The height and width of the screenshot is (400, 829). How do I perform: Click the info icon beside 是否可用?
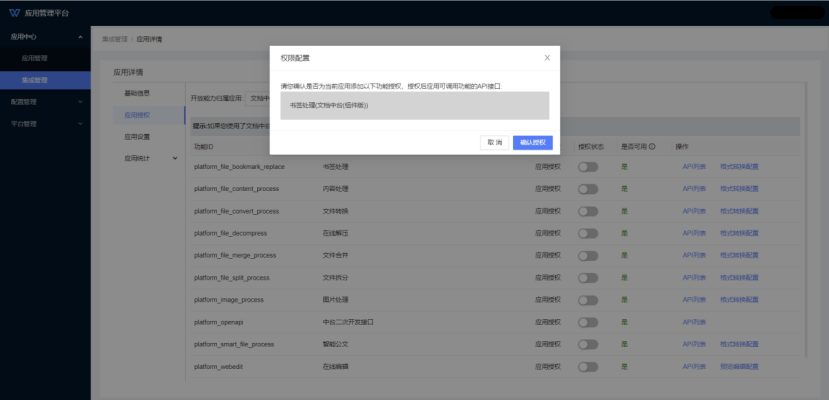click(x=652, y=146)
